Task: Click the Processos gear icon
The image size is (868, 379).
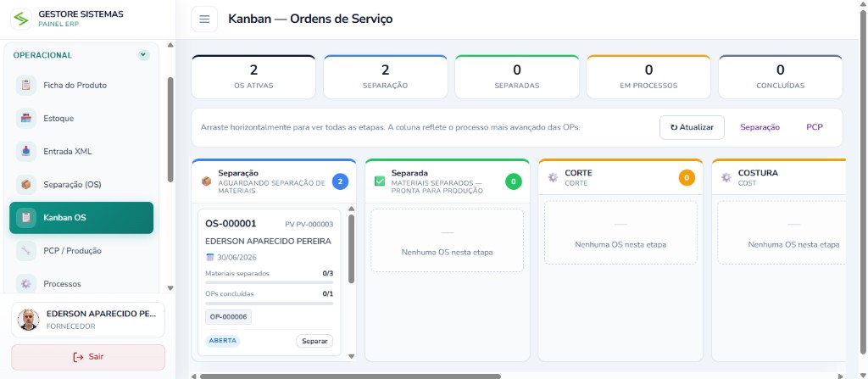Action: click(26, 284)
